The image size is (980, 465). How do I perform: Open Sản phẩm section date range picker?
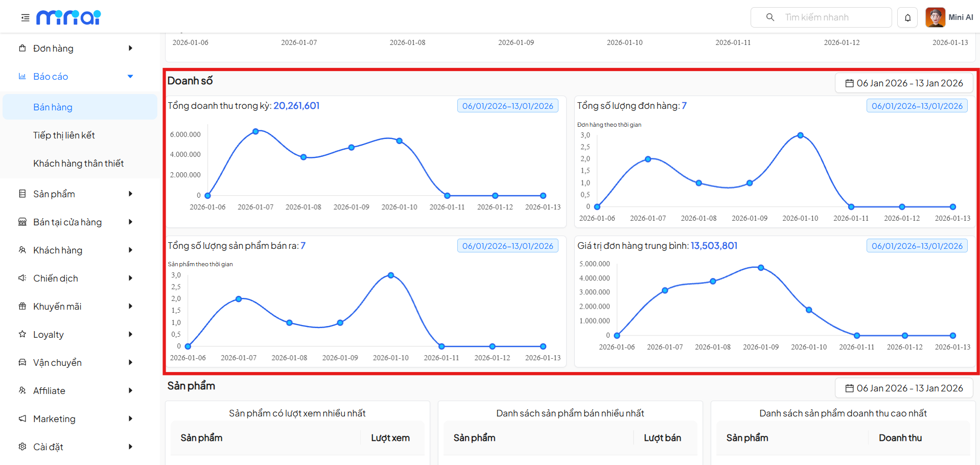pyautogui.click(x=903, y=388)
